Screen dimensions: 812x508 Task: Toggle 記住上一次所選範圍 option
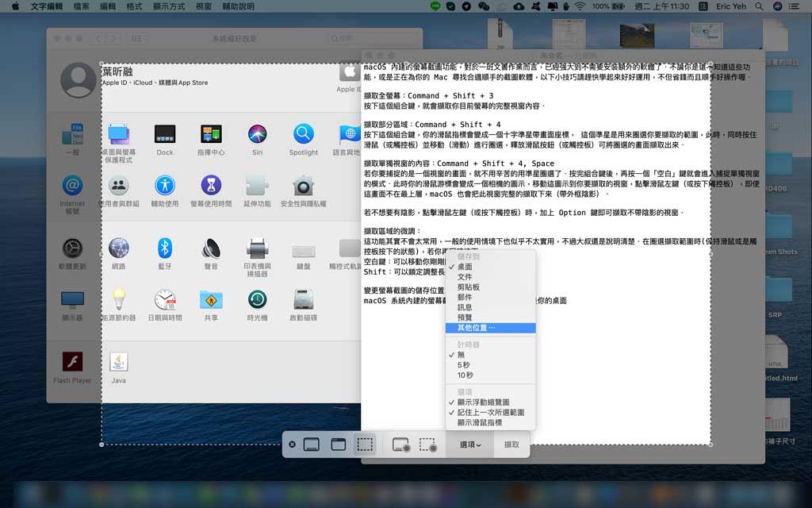[490, 413]
